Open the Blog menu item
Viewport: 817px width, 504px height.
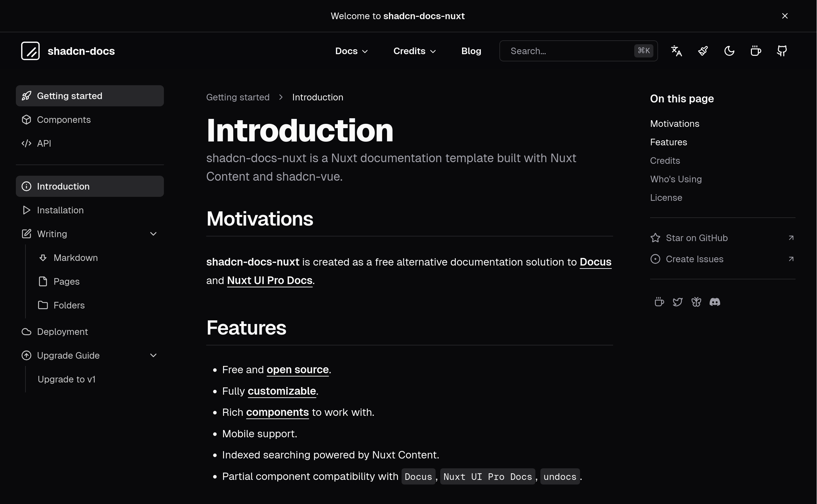tap(471, 51)
